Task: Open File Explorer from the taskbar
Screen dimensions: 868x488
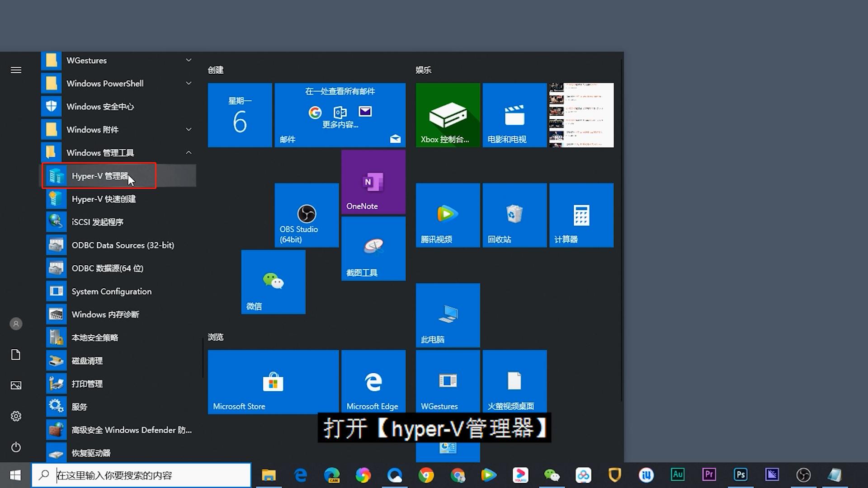Action: [x=269, y=475]
